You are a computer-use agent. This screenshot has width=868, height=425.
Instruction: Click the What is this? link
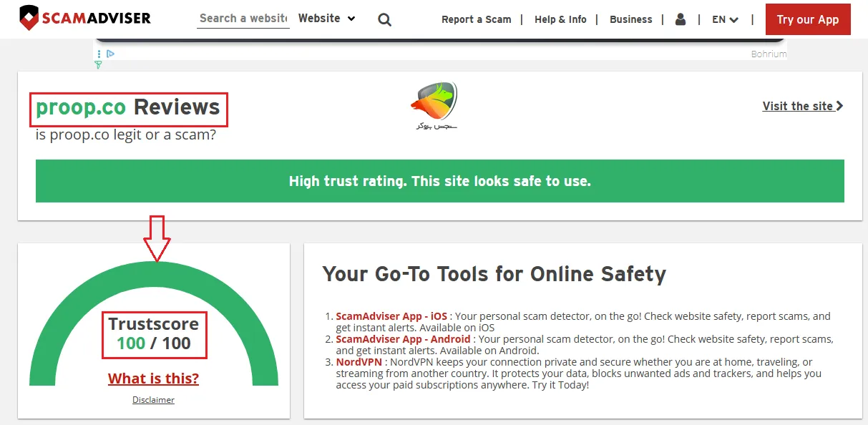click(x=153, y=378)
